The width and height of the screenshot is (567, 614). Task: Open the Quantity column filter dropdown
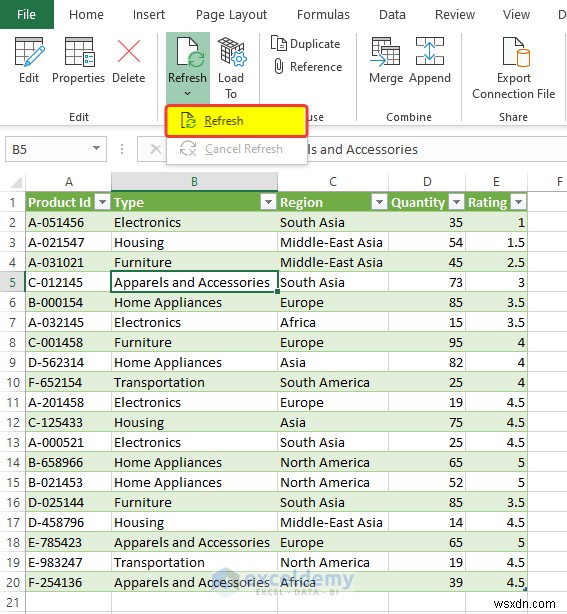pos(456,202)
